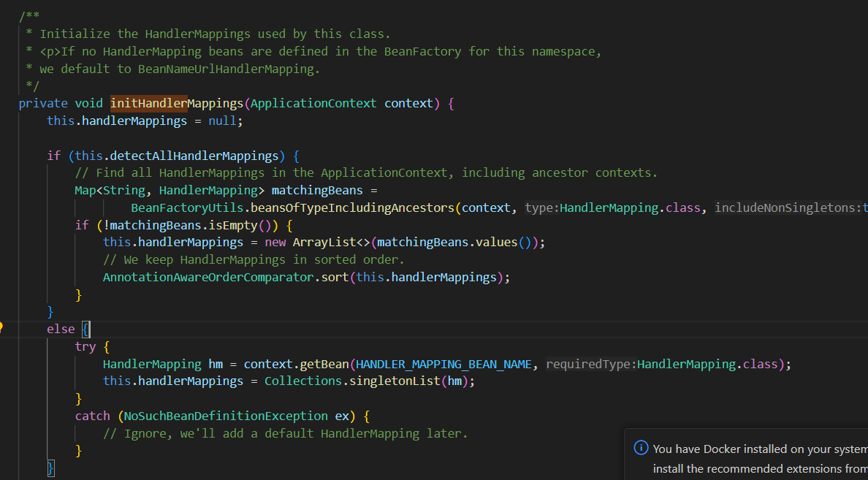Viewport: 868px width, 480px height.
Task: Click the 'install the recommended extensions' notification line
Action: 760,469
